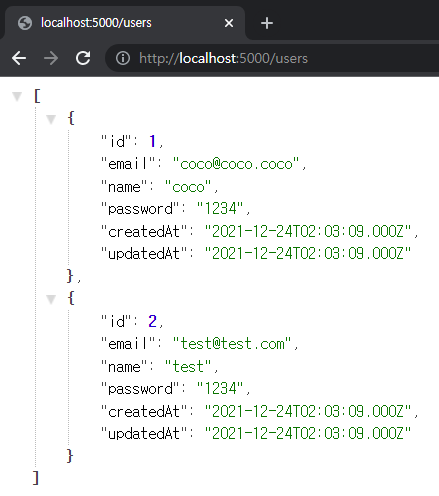Screen dimensions: 439x496
Task: Click the first user's password value "1234"
Action: tap(220, 209)
